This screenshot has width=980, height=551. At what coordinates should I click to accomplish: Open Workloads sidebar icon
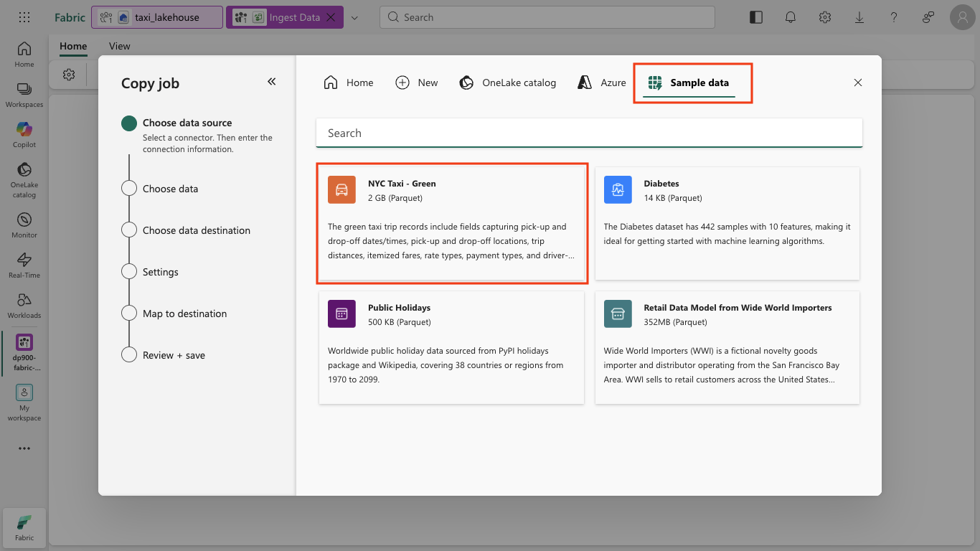24,305
